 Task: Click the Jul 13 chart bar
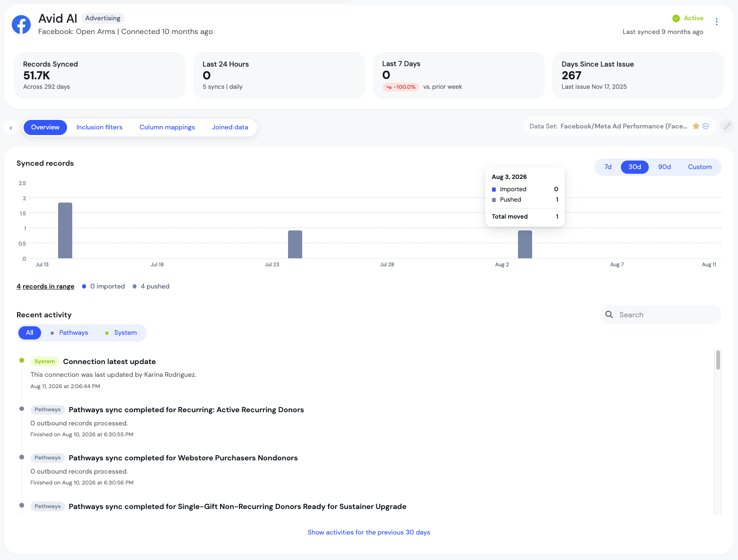65,230
